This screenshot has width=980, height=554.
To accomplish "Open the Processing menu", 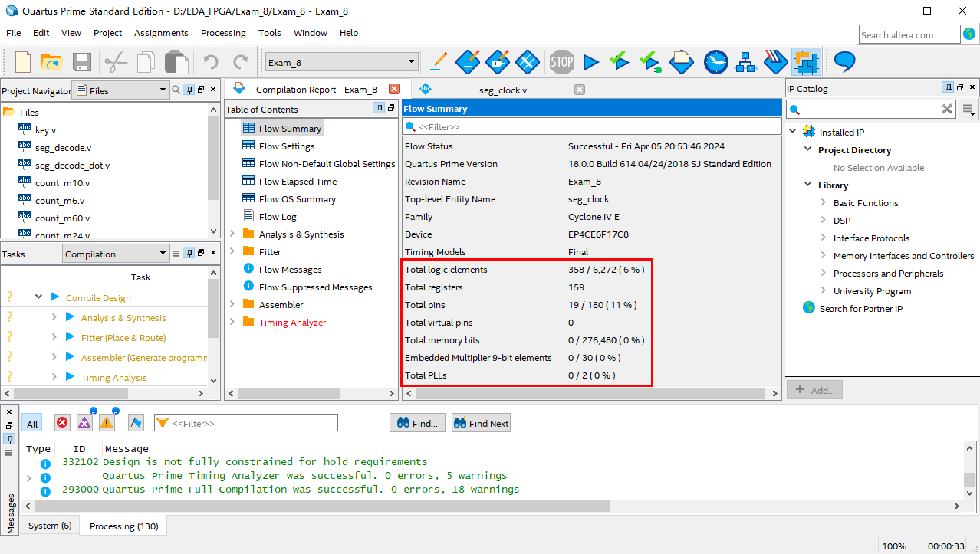I will (x=223, y=33).
